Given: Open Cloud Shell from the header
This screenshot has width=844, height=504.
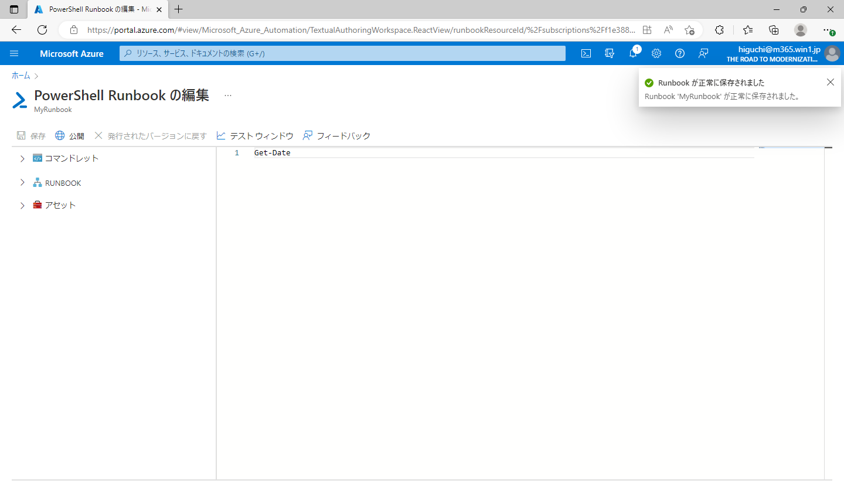Looking at the screenshot, I should click(x=586, y=53).
